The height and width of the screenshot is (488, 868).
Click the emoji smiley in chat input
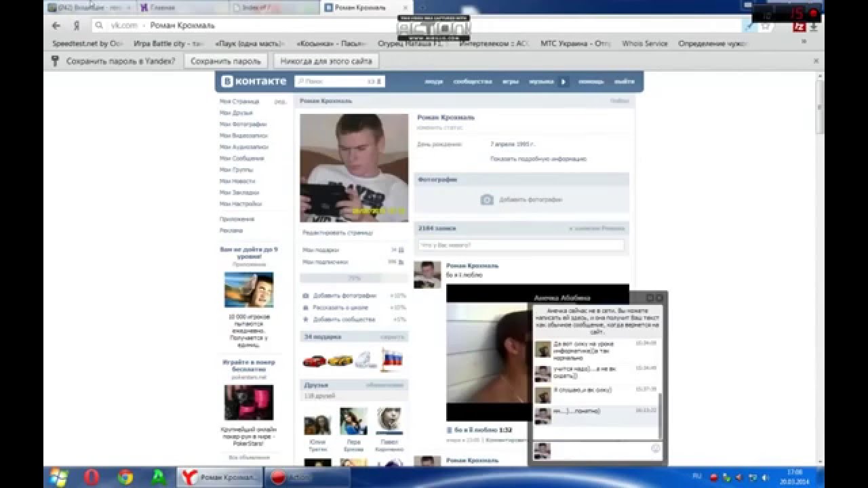[656, 448]
